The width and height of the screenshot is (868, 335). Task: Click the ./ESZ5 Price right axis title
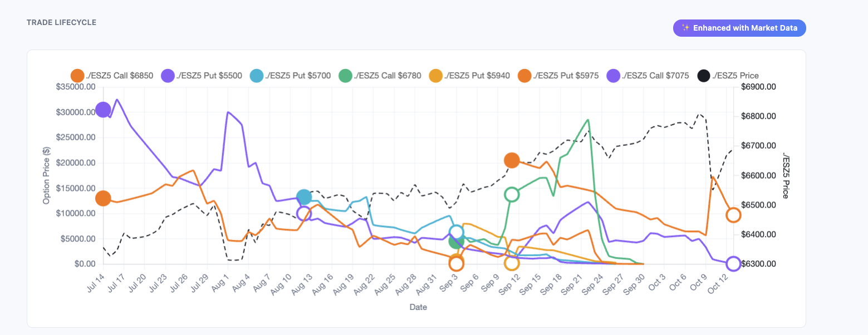(x=786, y=175)
